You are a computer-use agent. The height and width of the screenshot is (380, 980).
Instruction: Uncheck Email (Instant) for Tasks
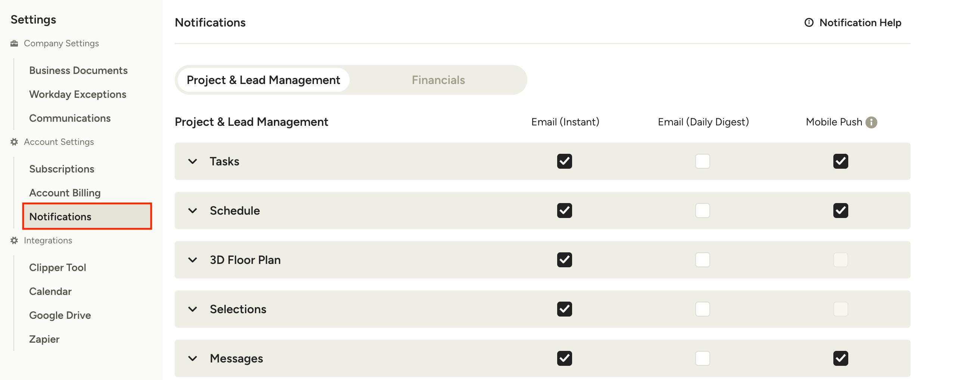564,161
